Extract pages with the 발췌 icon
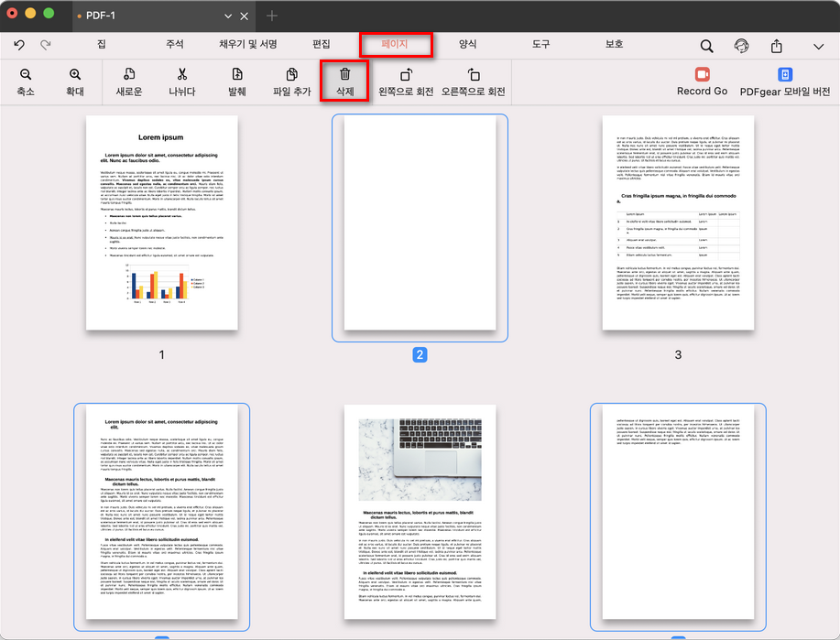The width and height of the screenshot is (840, 640). (x=237, y=75)
